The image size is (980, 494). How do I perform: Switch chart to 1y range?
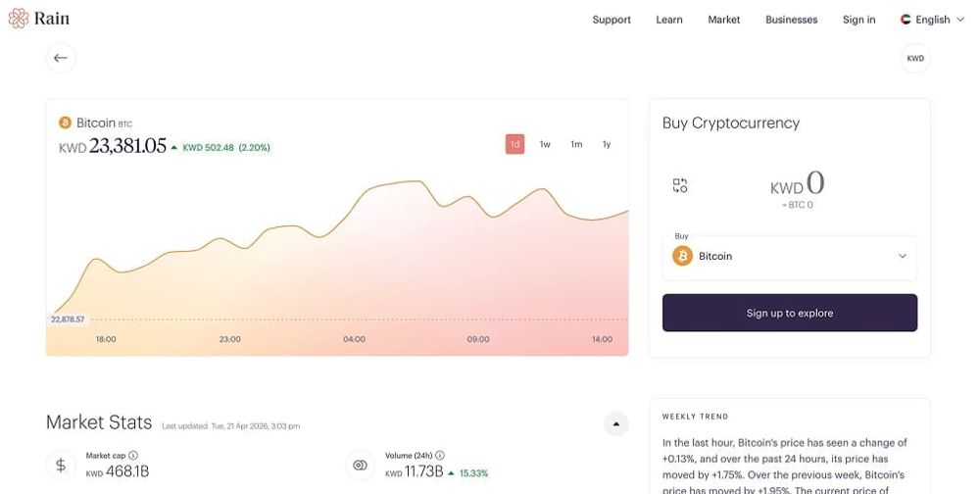click(x=607, y=144)
